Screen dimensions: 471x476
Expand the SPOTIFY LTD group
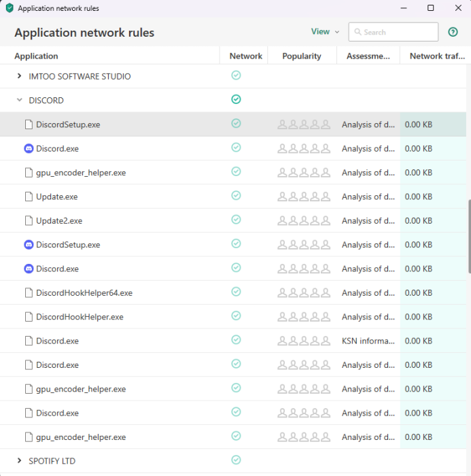[x=19, y=460]
